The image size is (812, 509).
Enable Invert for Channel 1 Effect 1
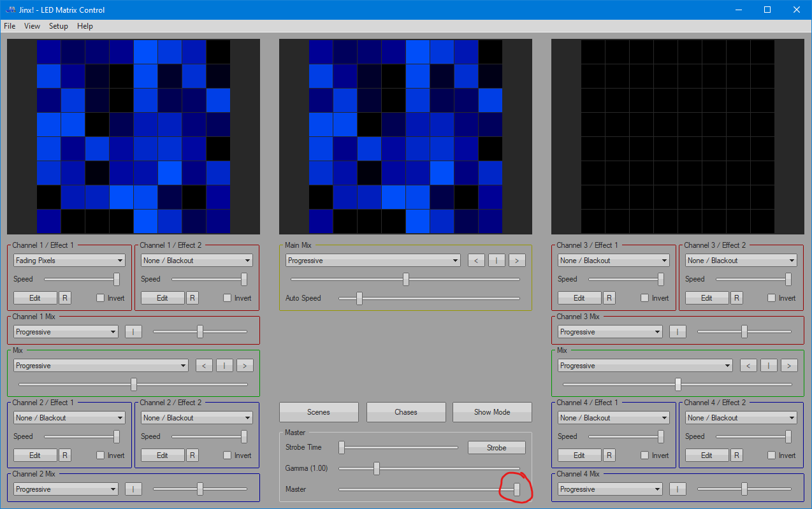click(x=100, y=298)
